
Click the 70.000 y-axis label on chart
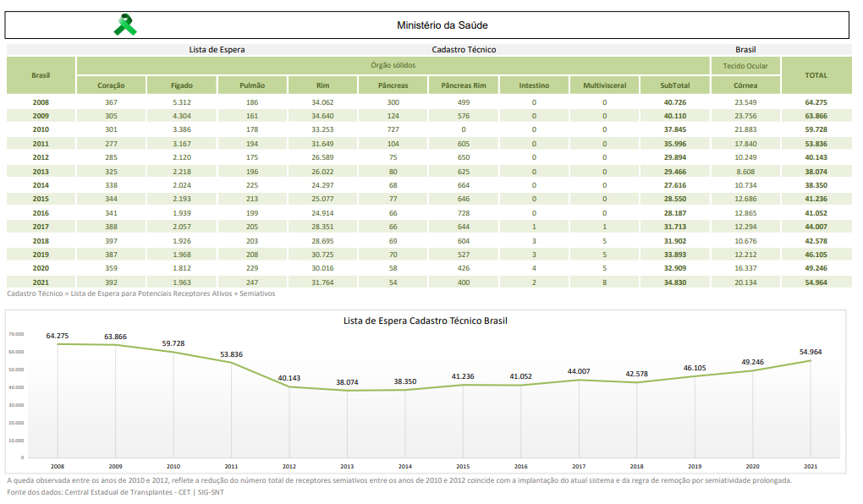coord(16,334)
